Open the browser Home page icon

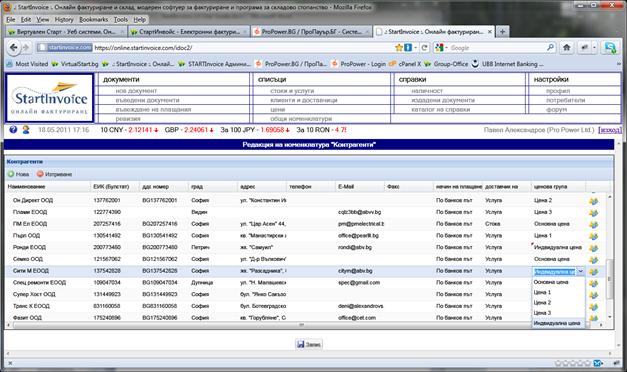click(x=567, y=48)
